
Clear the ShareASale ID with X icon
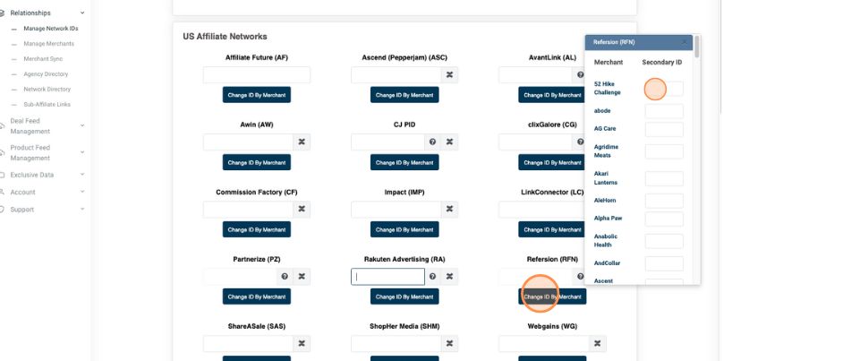pyautogui.click(x=302, y=343)
